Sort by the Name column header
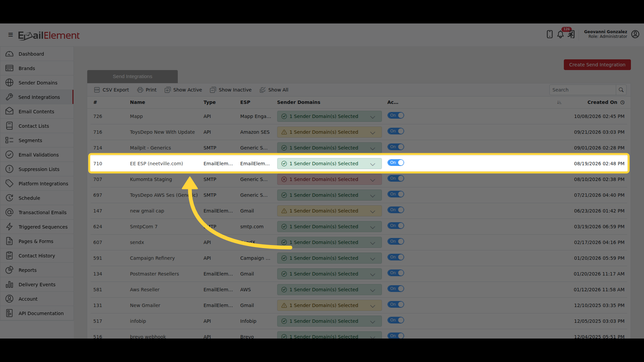The image size is (644, 362). 138,102
